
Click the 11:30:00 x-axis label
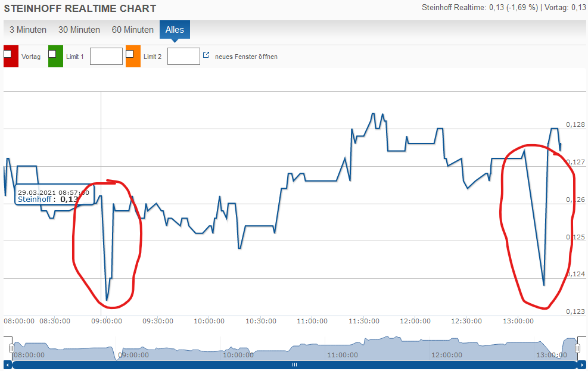tap(364, 321)
